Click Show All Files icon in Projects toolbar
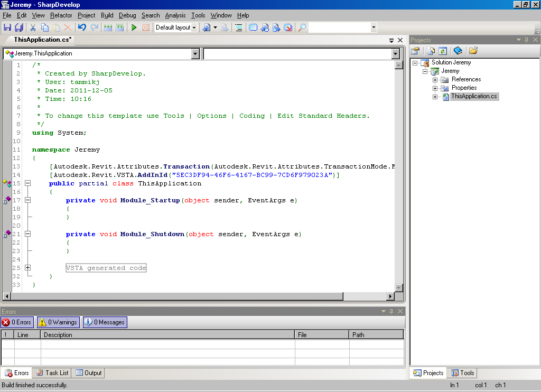This screenshot has width=541, height=392. coord(431,51)
